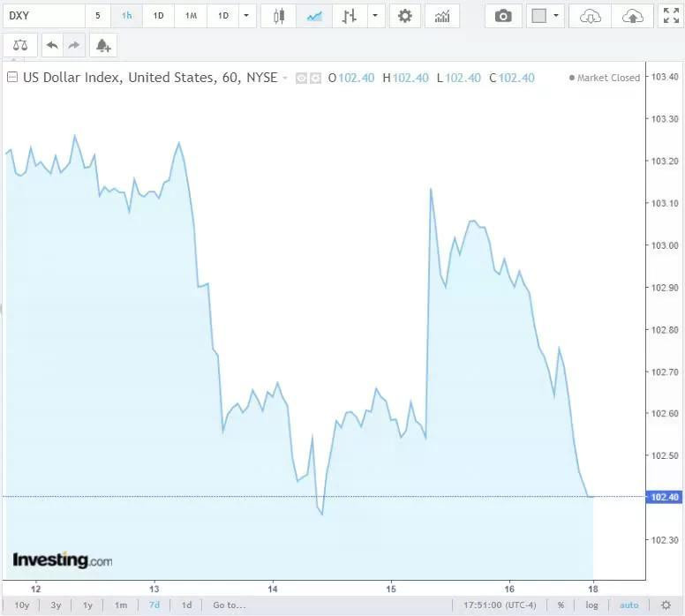Select the 1m time range
Image resolution: width=685 pixels, height=616 pixels.
(121, 605)
